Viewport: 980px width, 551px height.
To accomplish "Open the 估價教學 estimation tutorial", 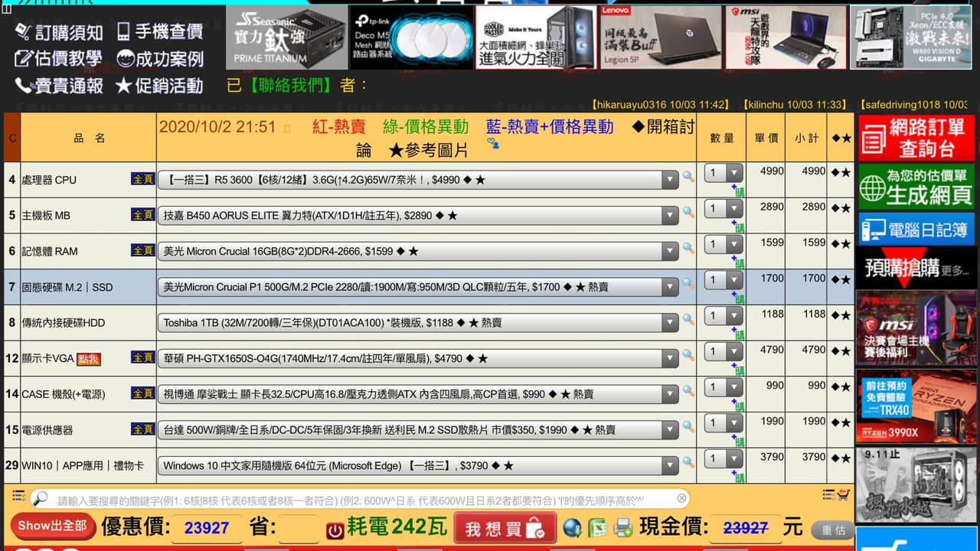I will pos(69,58).
